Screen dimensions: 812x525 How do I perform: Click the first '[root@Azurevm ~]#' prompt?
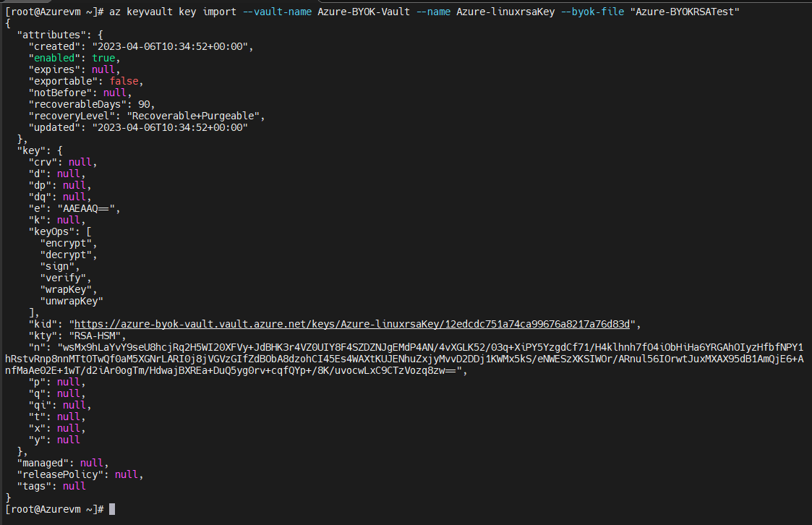click(54, 12)
